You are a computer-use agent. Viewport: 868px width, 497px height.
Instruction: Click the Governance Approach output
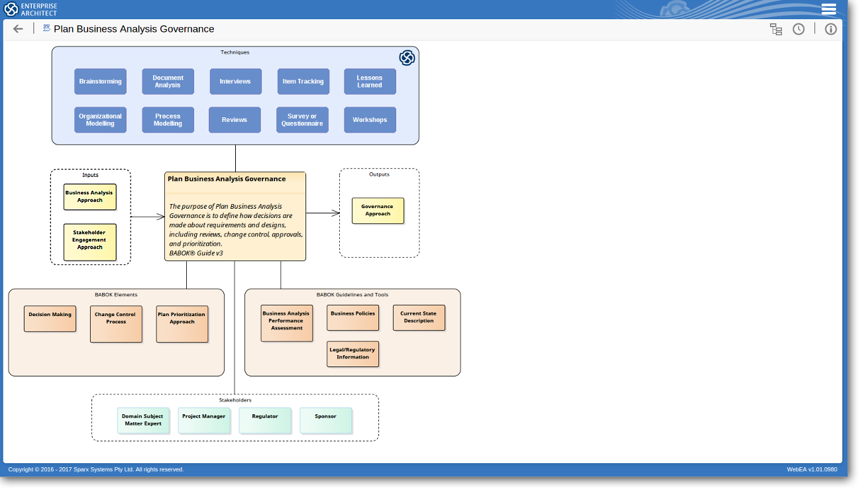[x=378, y=211]
